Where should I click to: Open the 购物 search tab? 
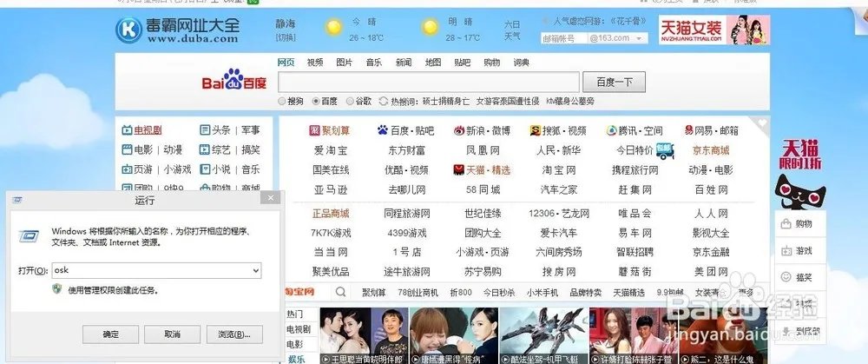[x=491, y=62]
